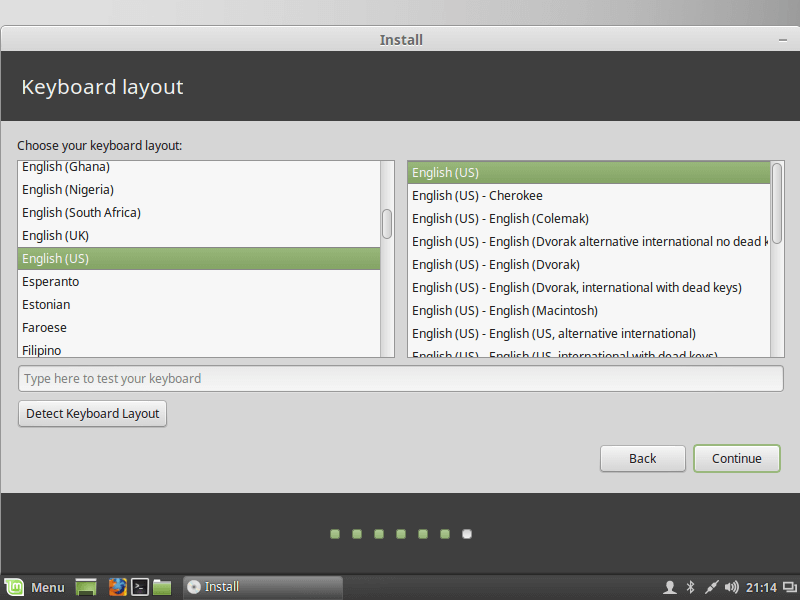Click the Detect Keyboard Layout button
Viewport: 800px width, 600px height.
click(x=92, y=414)
